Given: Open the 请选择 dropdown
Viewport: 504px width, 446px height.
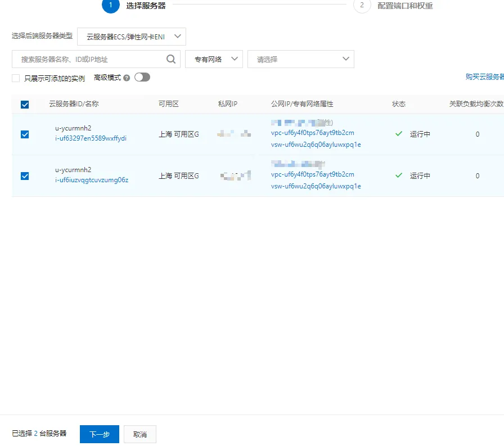Looking at the screenshot, I should pos(300,59).
